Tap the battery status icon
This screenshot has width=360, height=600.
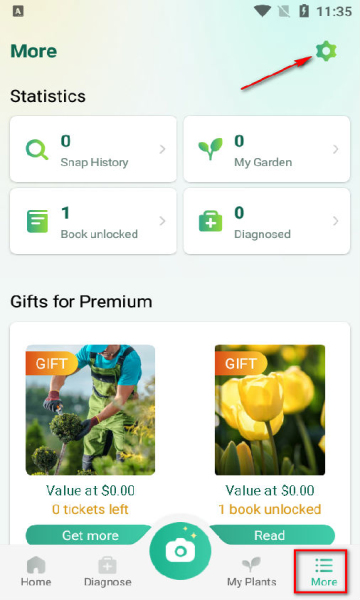tap(304, 11)
